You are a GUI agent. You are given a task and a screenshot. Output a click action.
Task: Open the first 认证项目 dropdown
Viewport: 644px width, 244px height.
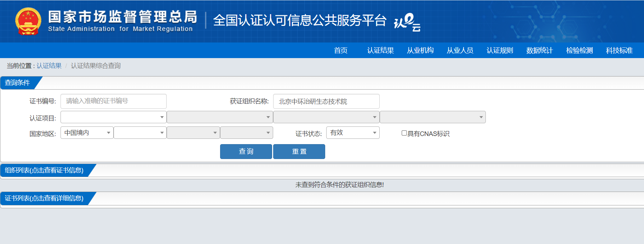click(x=114, y=117)
